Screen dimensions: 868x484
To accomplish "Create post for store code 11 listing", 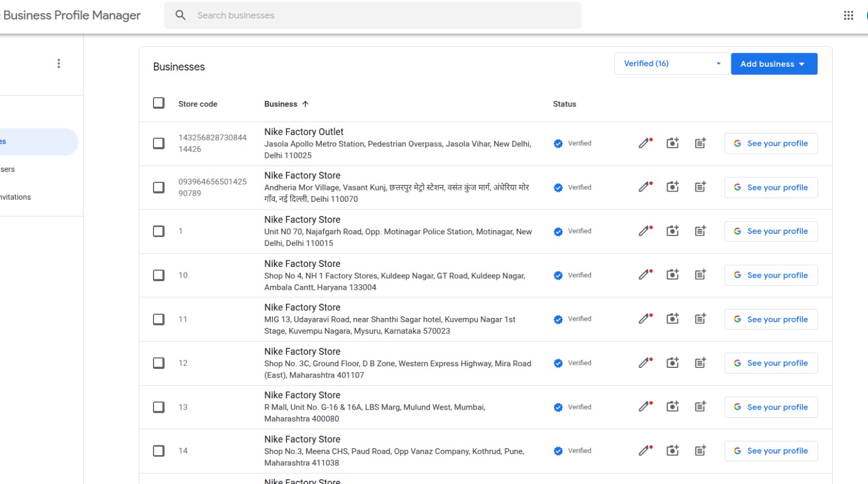I will (x=700, y=319).
